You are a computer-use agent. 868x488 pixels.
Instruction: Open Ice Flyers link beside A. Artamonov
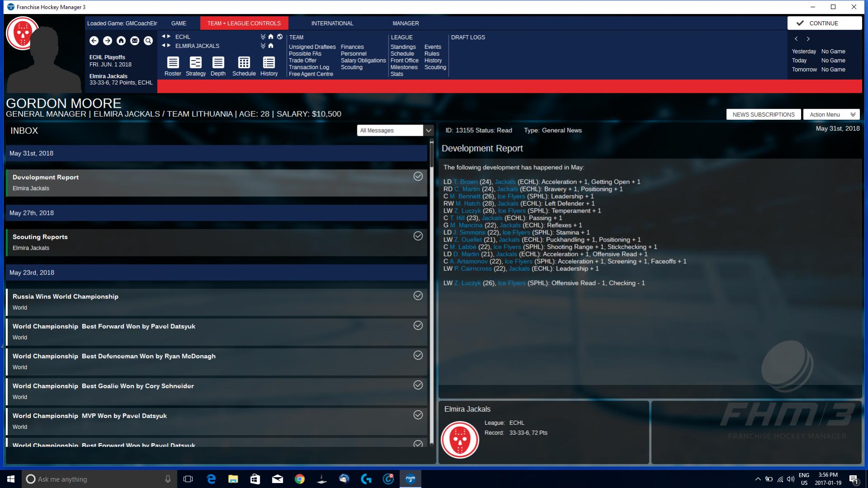(518, 261)
